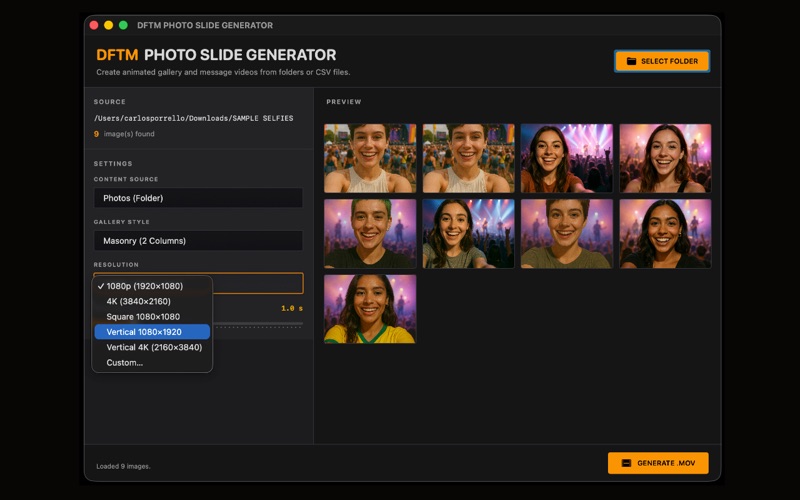Choose Custom... from the resolution menu
The image size is (800, 500).
point(152,363)
